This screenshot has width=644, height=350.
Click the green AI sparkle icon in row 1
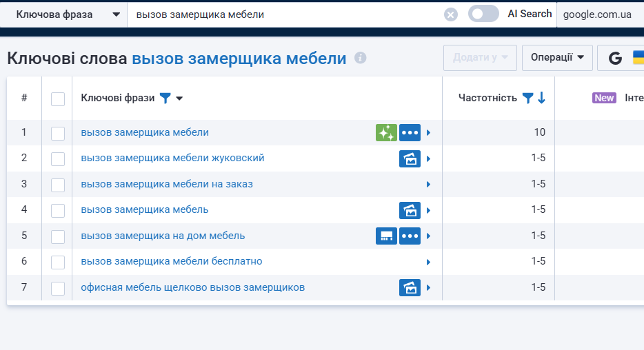pyautogui.click(x=386, y=133)
